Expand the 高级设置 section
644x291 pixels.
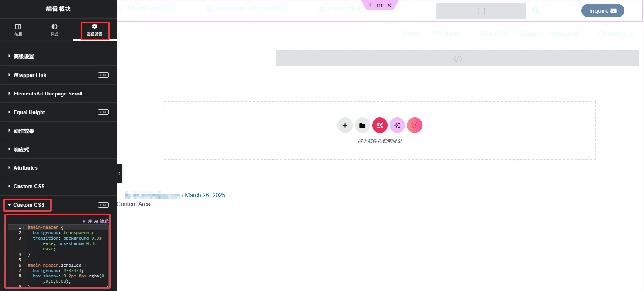[24, 56]
